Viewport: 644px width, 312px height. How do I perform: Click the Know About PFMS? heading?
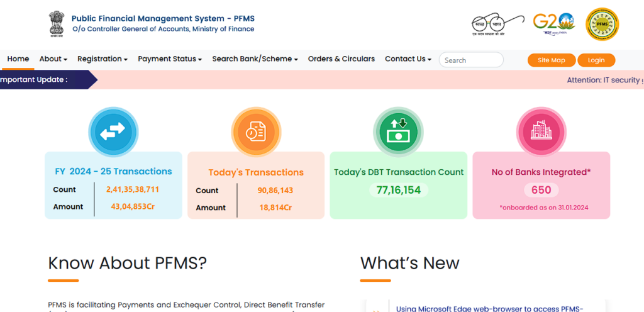pos(127,263)
